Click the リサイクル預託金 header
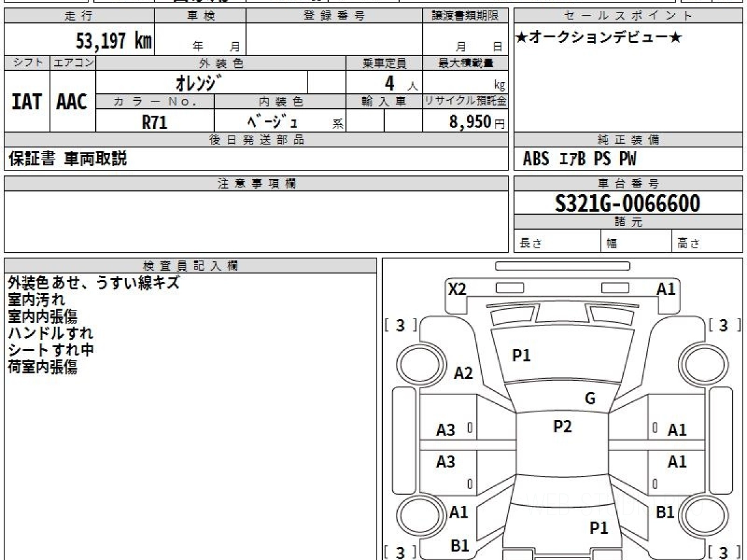This screenshot has width=747, height=560. (465, 102)
